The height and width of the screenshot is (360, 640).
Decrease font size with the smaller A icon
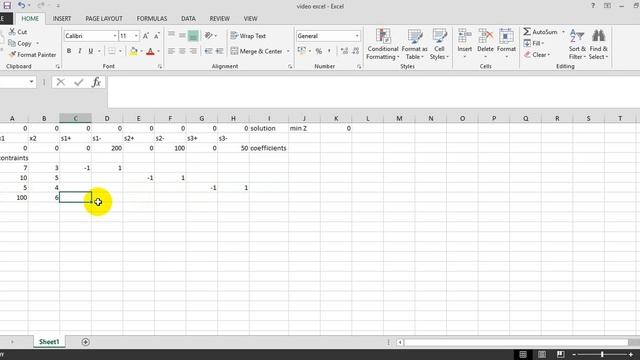(x=157, y=36)
